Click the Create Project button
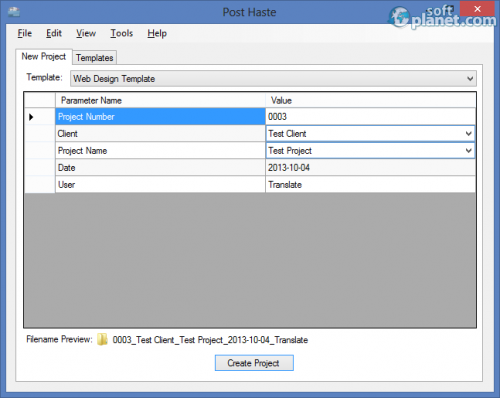Image resolution: width=500 pixels, height=398 pixels. click(254, 363)
